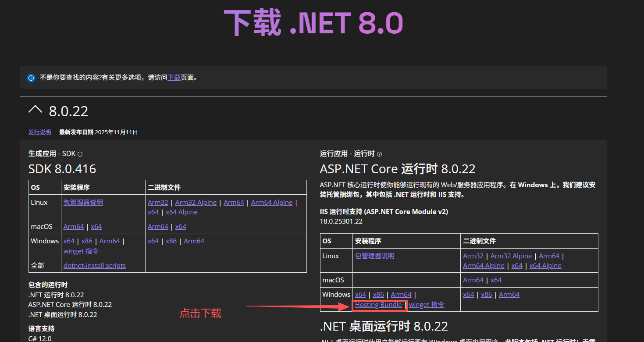Download SDK Linux Arm64 Alpine binary
The image size is (644, 342).
pyautogui.click(x=272, y=203)
